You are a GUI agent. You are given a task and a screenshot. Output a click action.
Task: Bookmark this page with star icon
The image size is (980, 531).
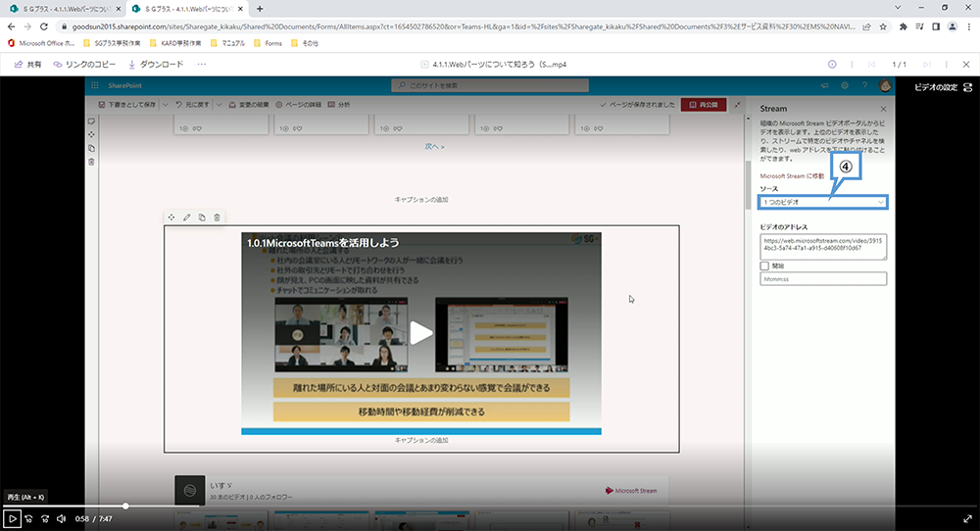883,26
